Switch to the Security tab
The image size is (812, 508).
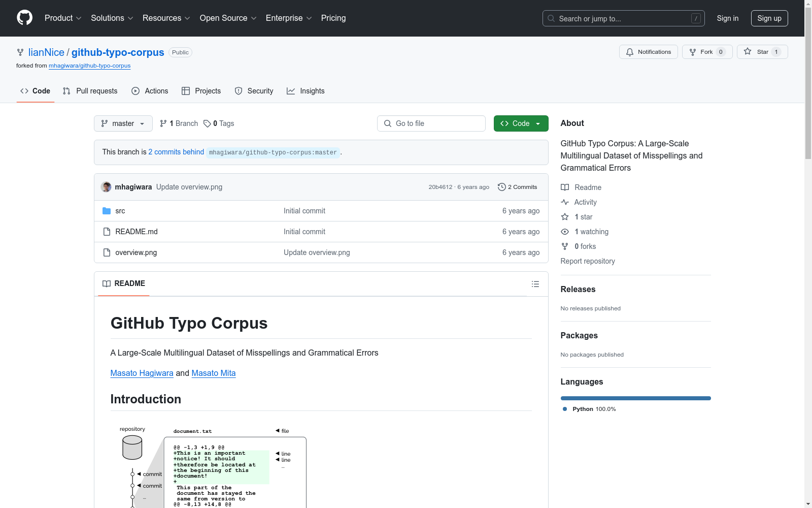pyautogui.click(x=254, y=91)
